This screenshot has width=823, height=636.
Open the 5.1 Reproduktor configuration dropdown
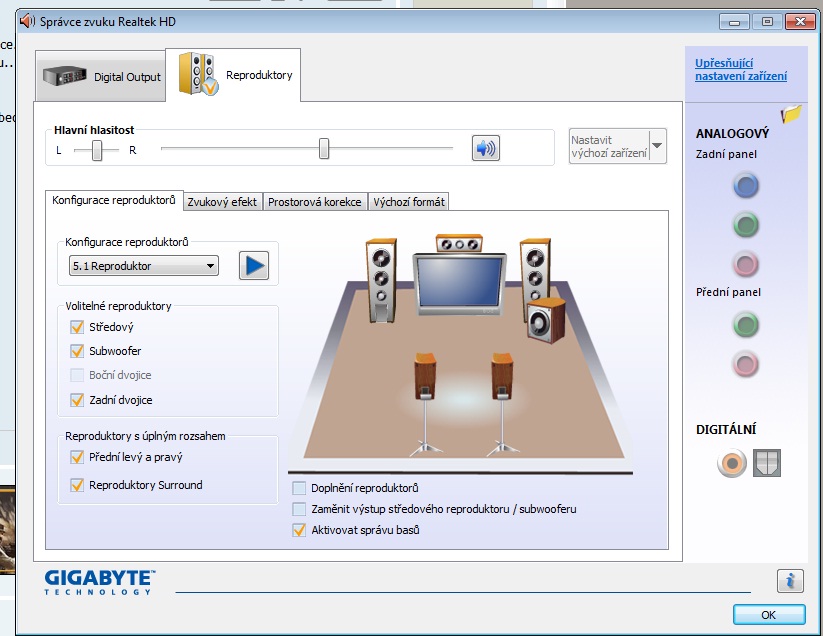[x=144, y=266]
